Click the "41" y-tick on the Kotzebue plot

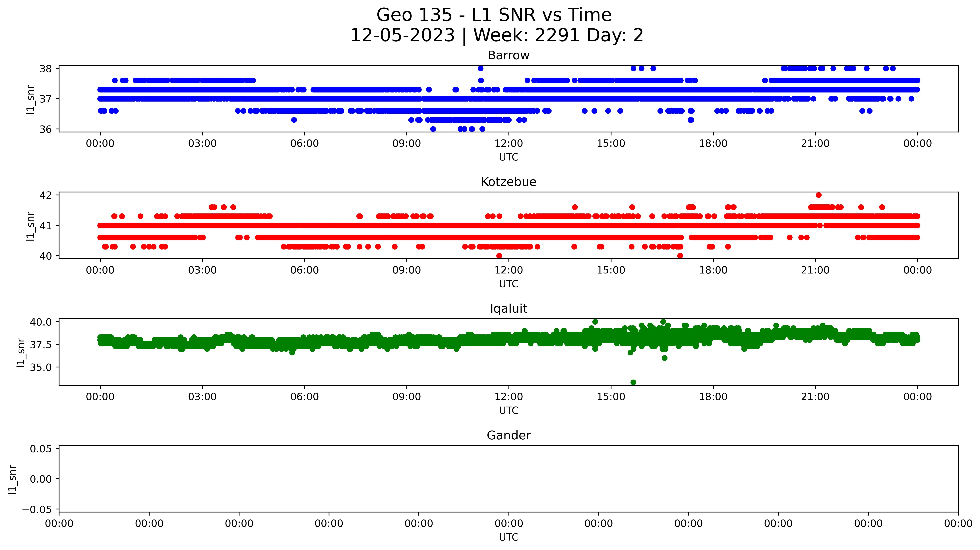coord(46,226)
